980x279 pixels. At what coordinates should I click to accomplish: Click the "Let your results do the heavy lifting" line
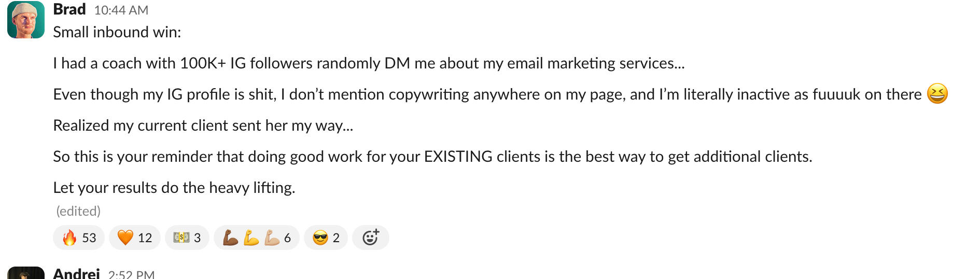[174, 188]
